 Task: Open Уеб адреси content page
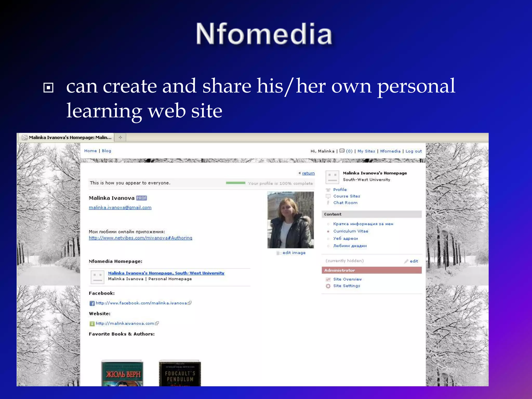[345, 238]
